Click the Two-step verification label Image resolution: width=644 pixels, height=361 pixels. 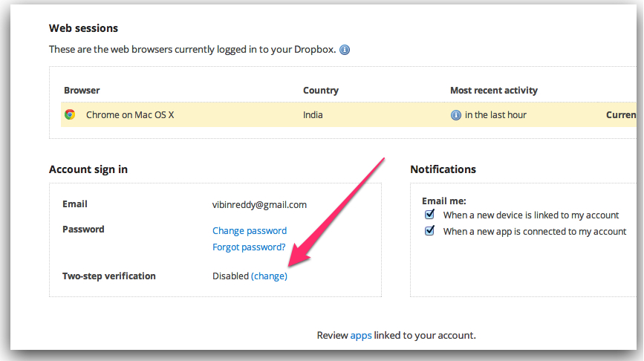pyautogui.click(x=109, y=276)
